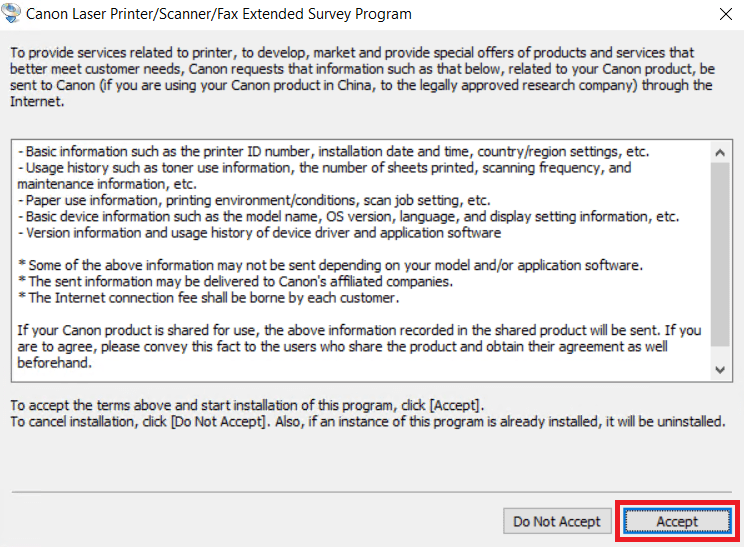The height and width of the screenshot is (547, 744).
Task: Click the scroll down arrow in terms box
Action: tap(720, 370)
